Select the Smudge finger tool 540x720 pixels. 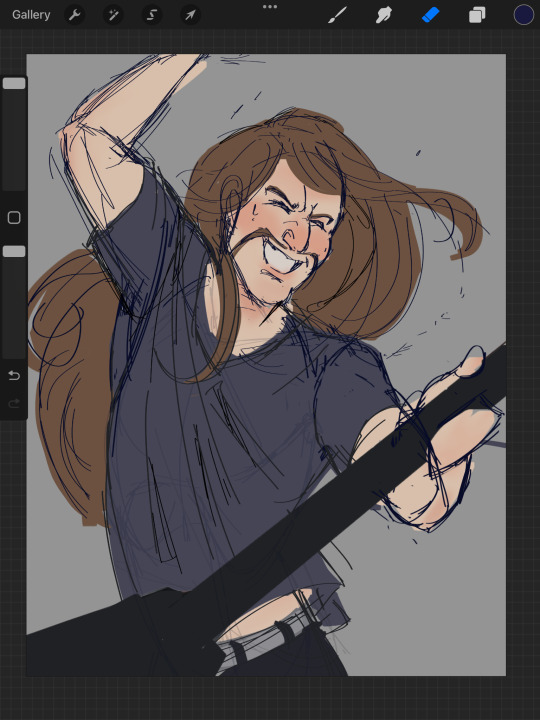tap(384, 15)
